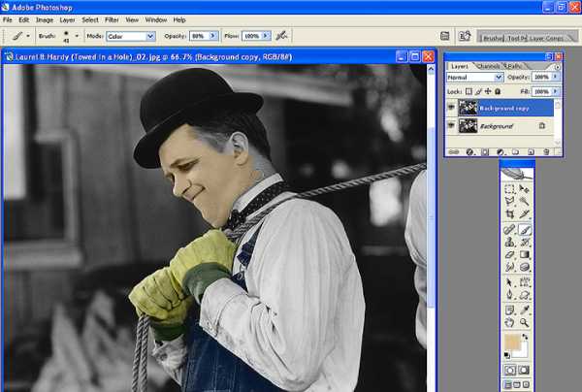Toggle lock transparent pixels
The width and height of the screenshot is (582, 392).
[x=470, y=90]
